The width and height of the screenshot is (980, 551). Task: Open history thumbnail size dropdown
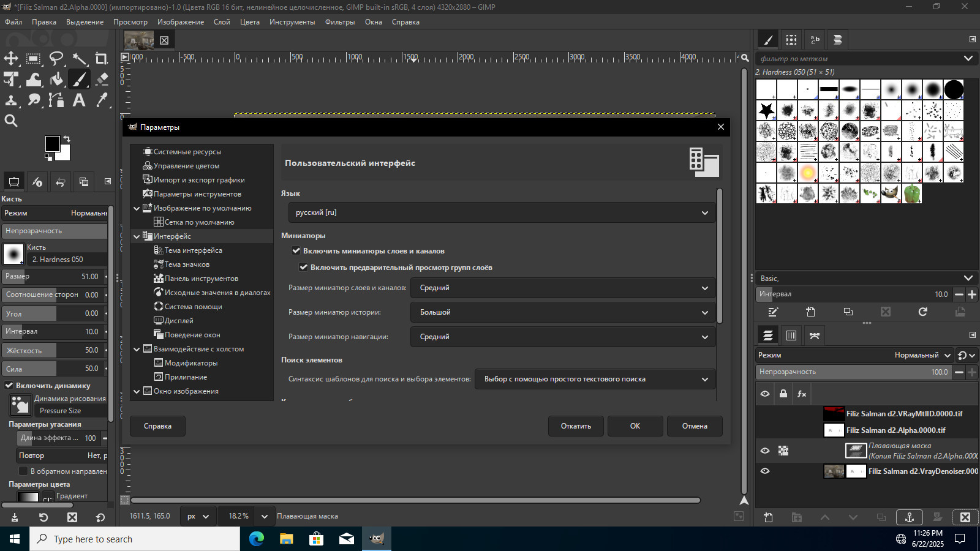coord(563,312)
